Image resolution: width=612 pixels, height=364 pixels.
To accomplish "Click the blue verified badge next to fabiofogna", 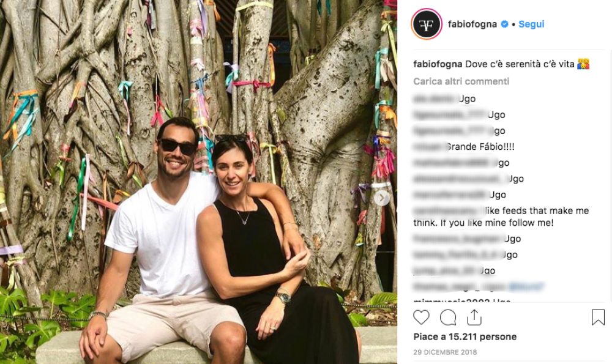I will [x=504, y=24].
